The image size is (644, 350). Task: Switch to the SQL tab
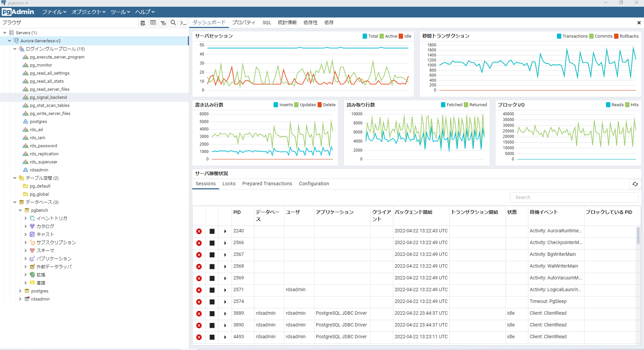point(267,23)
